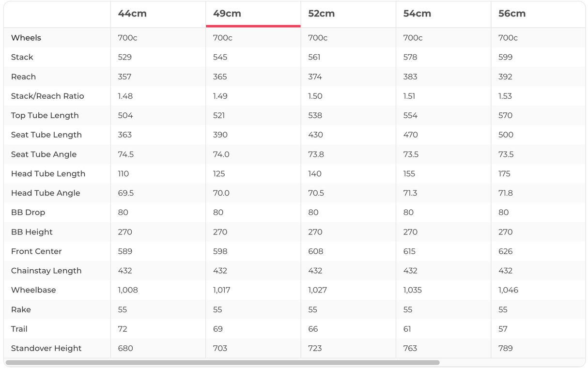Viewport: 588px width, 370px height.
Task: Click the Stack row label
Action: pyautogui.click(x=22, y=57)
